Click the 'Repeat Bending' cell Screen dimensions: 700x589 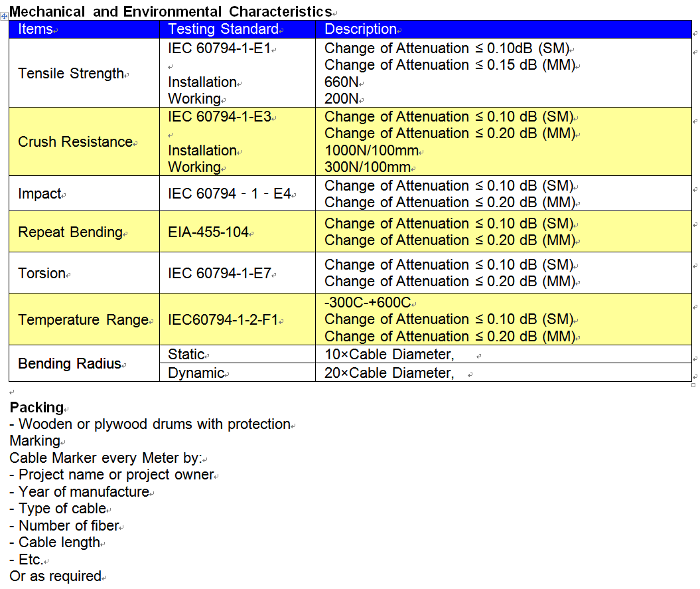point(70,232)
